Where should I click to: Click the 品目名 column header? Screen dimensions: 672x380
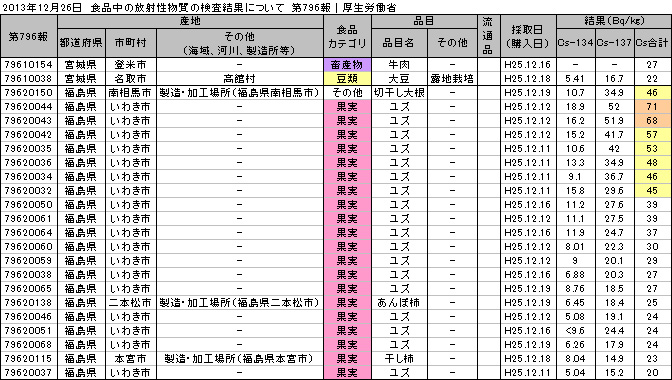coord(399,43)
